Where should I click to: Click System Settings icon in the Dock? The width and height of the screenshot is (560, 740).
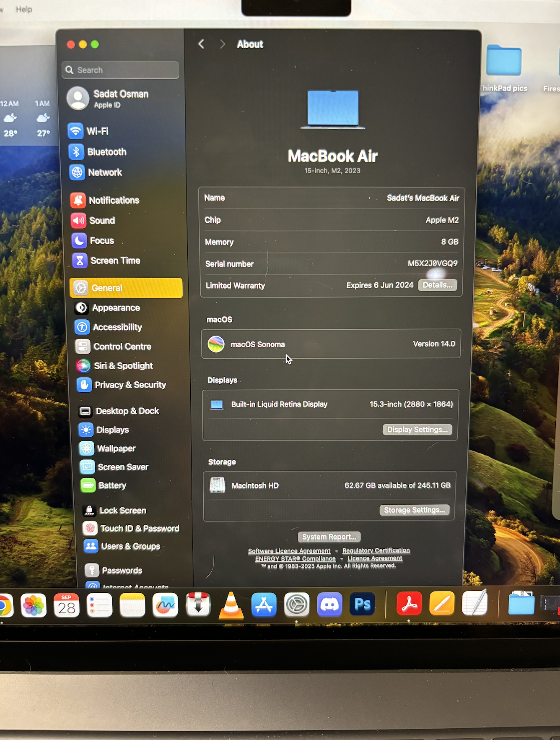tap(297, 605)
